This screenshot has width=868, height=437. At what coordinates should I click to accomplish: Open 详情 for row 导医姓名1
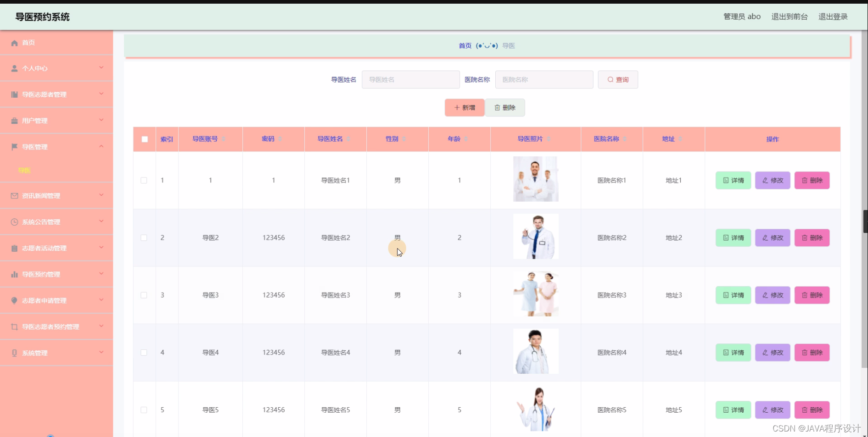(x=733, y=180)
